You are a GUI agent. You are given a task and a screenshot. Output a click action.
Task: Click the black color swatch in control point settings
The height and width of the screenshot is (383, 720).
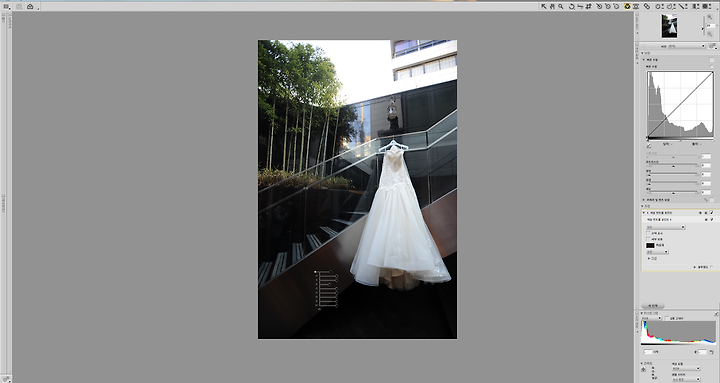[x=650, y=246]
